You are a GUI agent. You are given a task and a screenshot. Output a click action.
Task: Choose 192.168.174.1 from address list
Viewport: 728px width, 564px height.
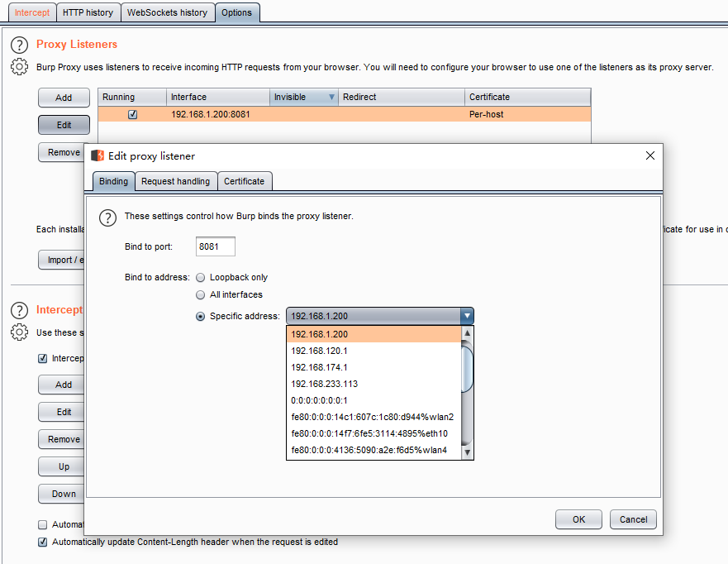tap(374, 367)
